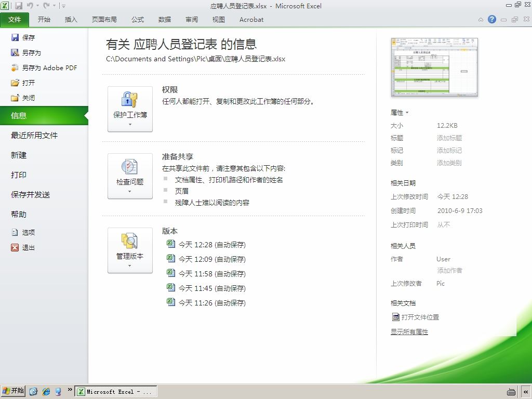This screenshot has height=399, width=532.
Task: Expand hidden taskbar quick launch chevron
Action: click(x=70, y=389)
